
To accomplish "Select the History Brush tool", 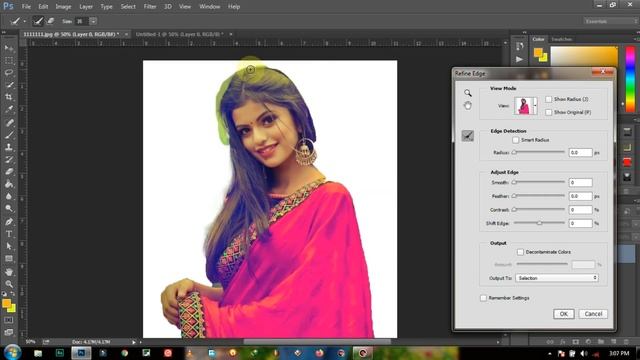I will click(9, 159).
